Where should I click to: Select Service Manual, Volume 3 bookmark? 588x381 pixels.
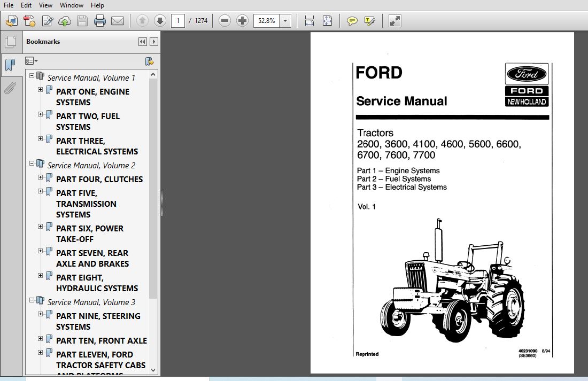91,302
